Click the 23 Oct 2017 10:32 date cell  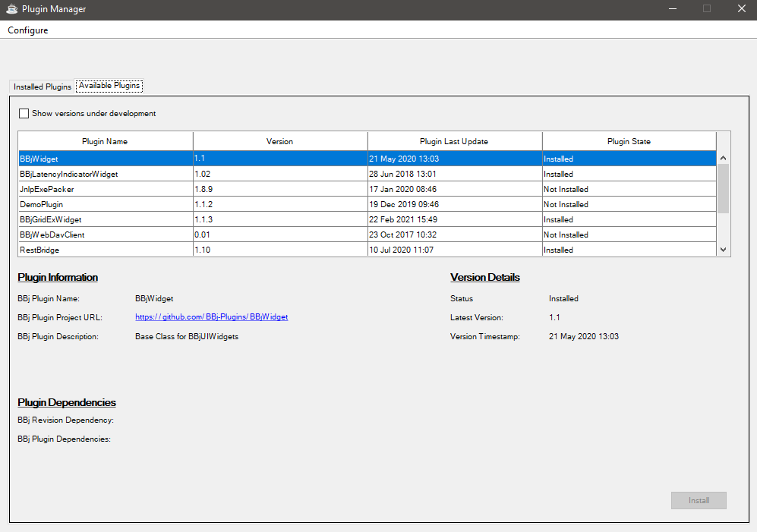(x=454, y=235)
